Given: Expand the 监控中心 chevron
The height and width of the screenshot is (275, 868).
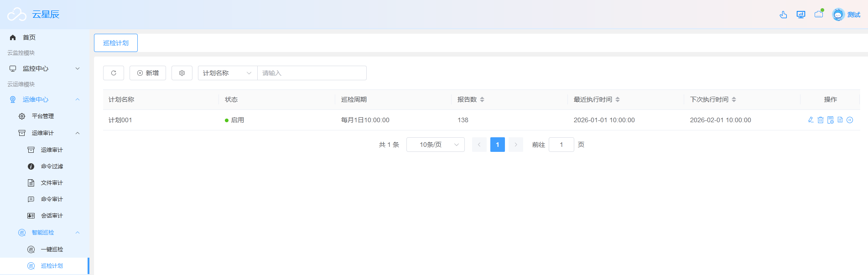Looking at the screenshot, I should tap(78, 68).
